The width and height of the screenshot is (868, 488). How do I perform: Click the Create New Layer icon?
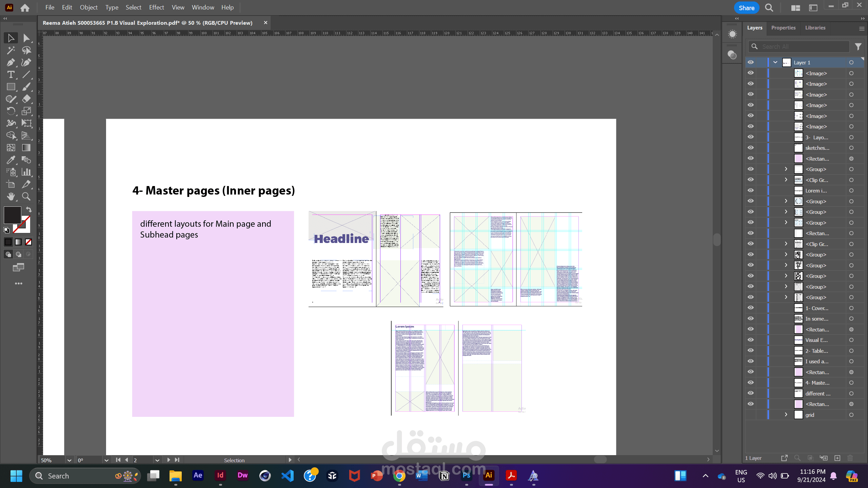click(837, 458)
